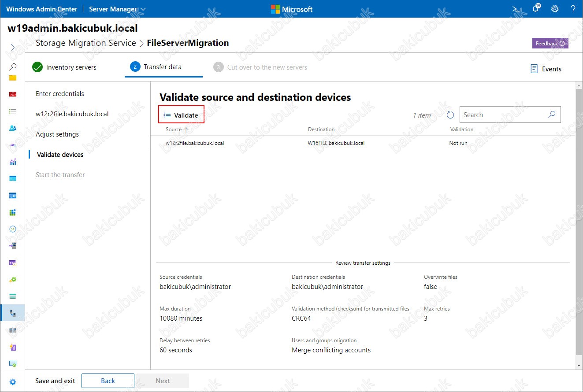Image resolution: width=583 pixels, height=392 pixels.
Task: Go to the Inventory servers step
Action: point(64,67)
